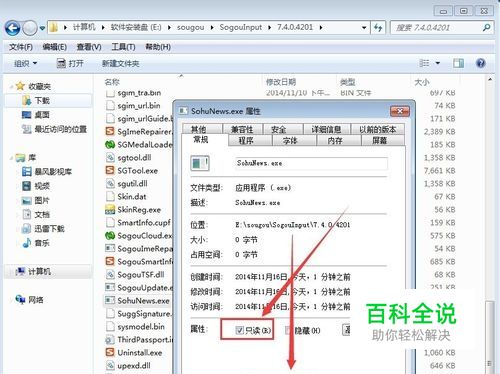Image resolution: width=500 pixels, height=374 pixels.
Task: Sort by 类型 column header
Action: (348, 82)
